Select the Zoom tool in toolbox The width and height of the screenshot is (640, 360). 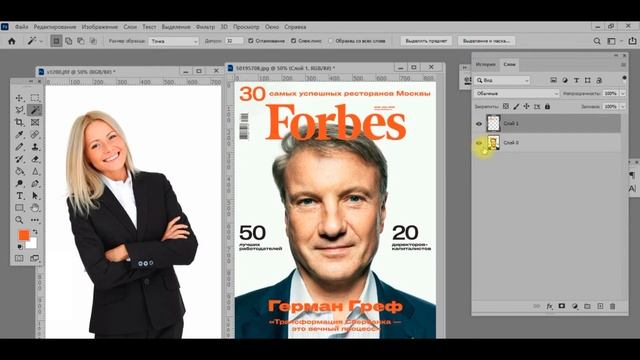[19, 220]
